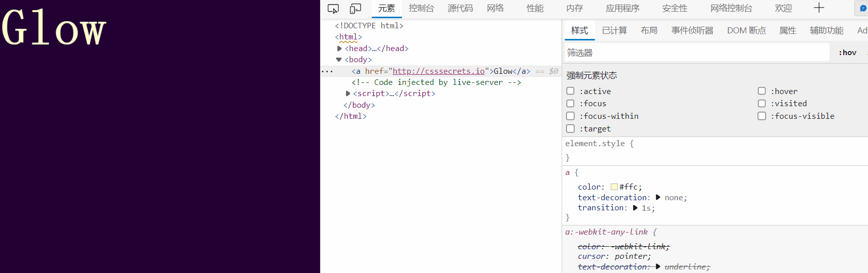The width and height of the screenshot is (868, 273).
Task: Expand text-decoration none shorthand triangle
Action: 658,197
